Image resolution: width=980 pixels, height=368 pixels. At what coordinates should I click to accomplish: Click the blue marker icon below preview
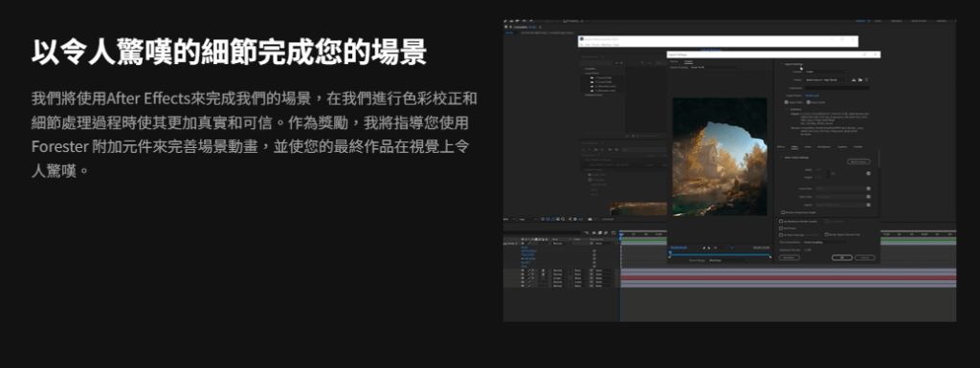pyautogui.click(x=732, y=248)
